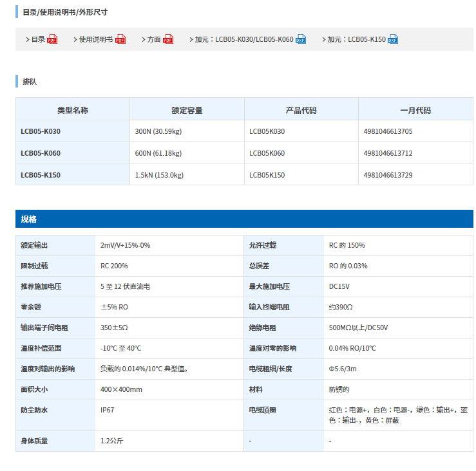Download DXF icon for LCB05-K150
476x471 pixels.
point(393,39)
